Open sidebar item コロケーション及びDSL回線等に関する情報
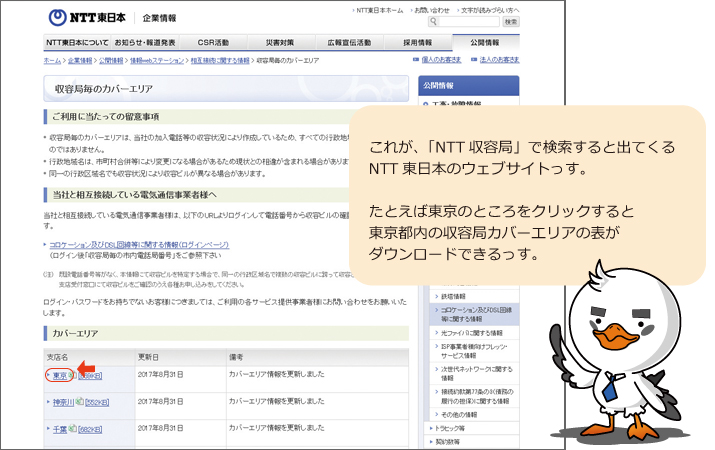 click(476, 315)
